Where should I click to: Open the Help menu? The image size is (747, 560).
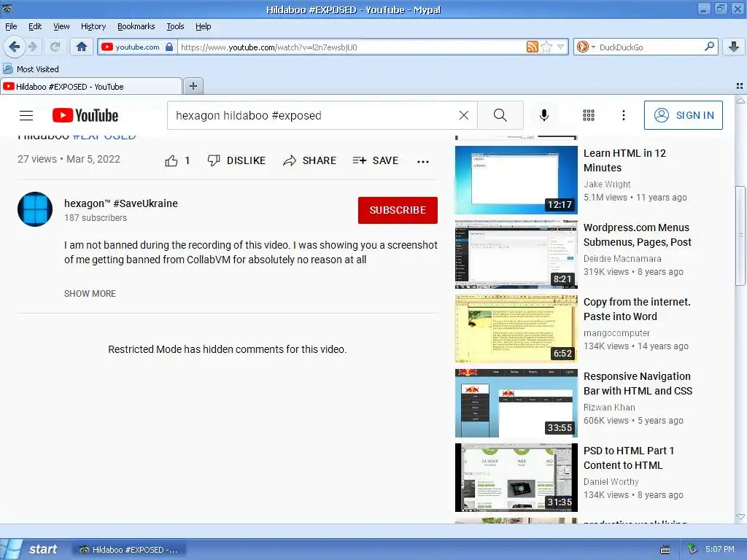204,26
